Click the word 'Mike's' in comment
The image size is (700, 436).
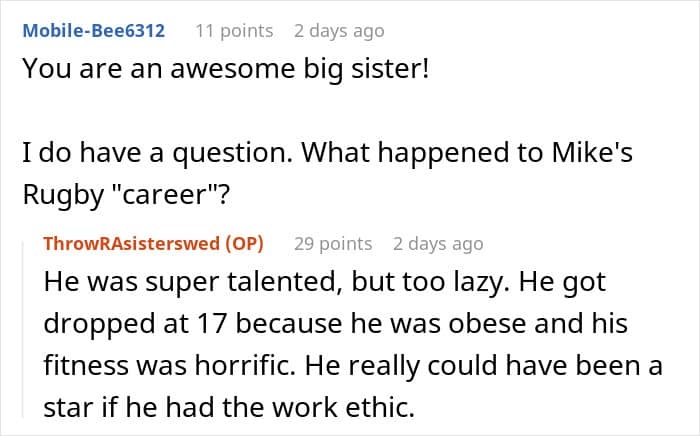pyautogui.click(x=592, y=152)
